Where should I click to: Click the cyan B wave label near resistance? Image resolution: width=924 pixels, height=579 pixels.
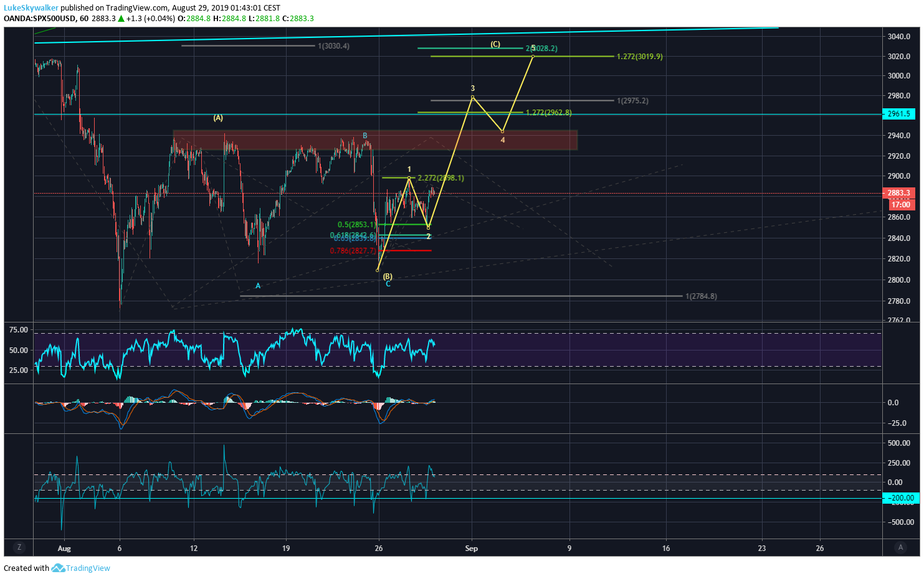point(365,136)
